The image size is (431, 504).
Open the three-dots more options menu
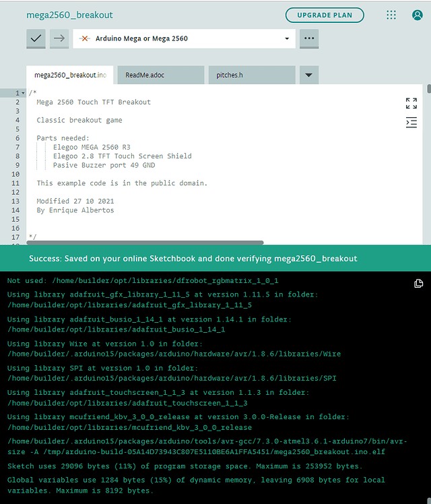pyautogui.click(x=309, y=38)
